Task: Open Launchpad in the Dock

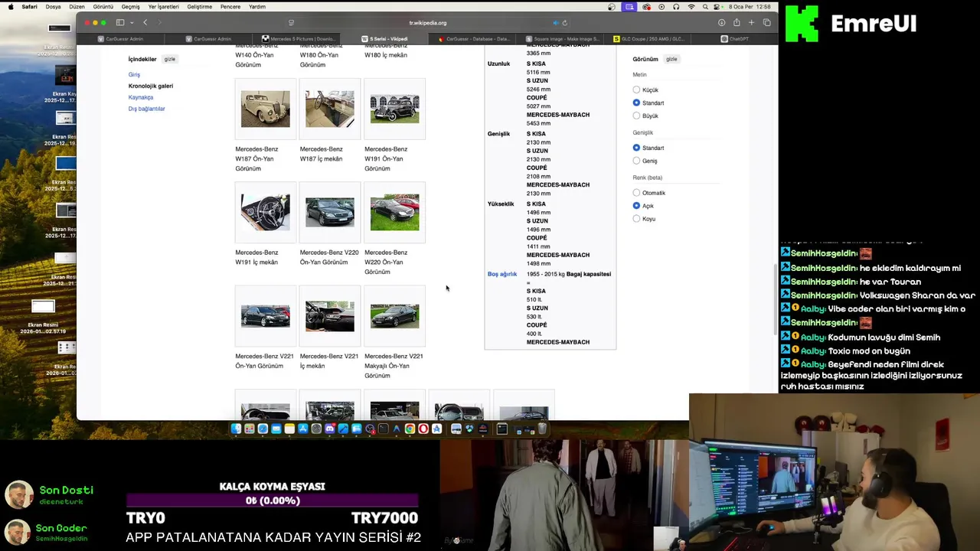Action: (250, 429)
